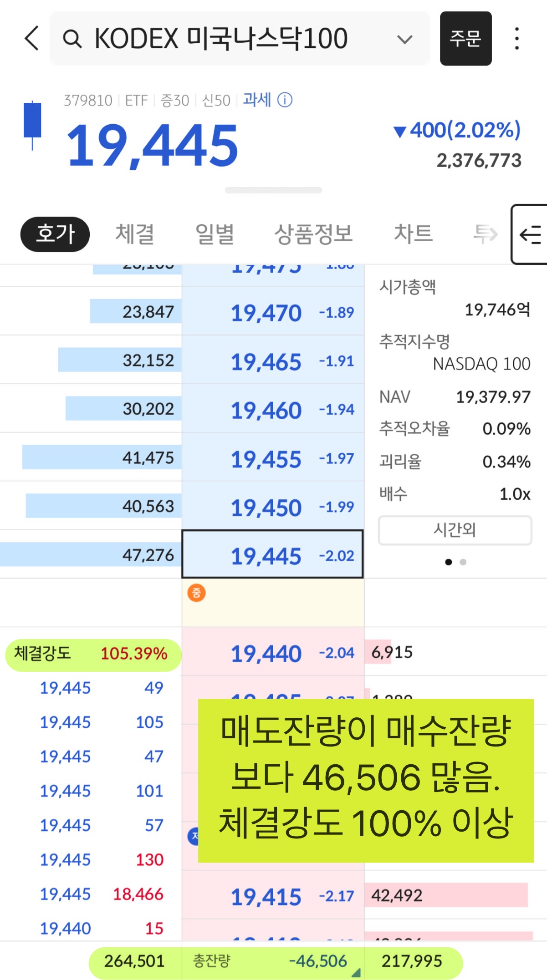Select the 호가 tab
The width and height of the screenshot is (547, 980).
click(x=54, y=234)
